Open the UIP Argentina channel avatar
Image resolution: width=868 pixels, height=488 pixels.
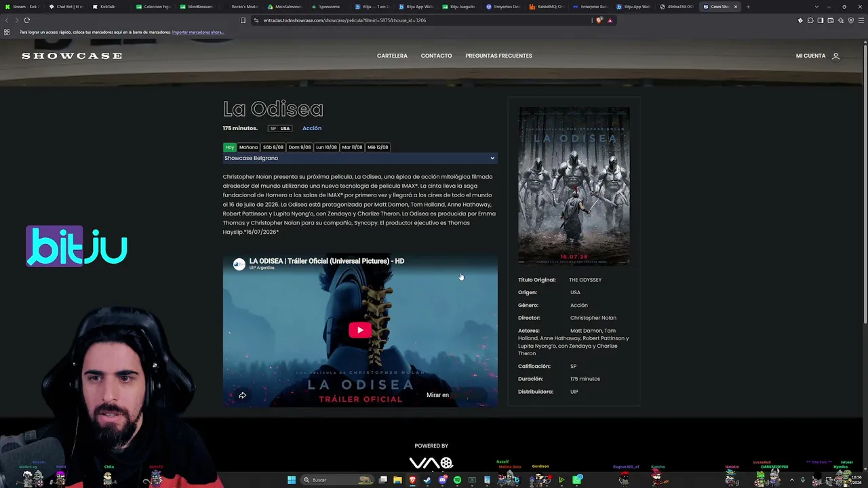(239, 264)
